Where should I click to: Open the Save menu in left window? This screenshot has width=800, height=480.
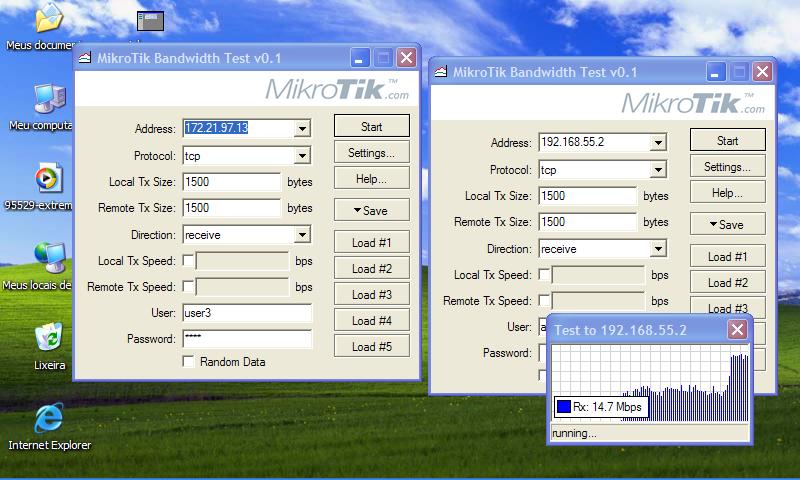coord(371,211)
